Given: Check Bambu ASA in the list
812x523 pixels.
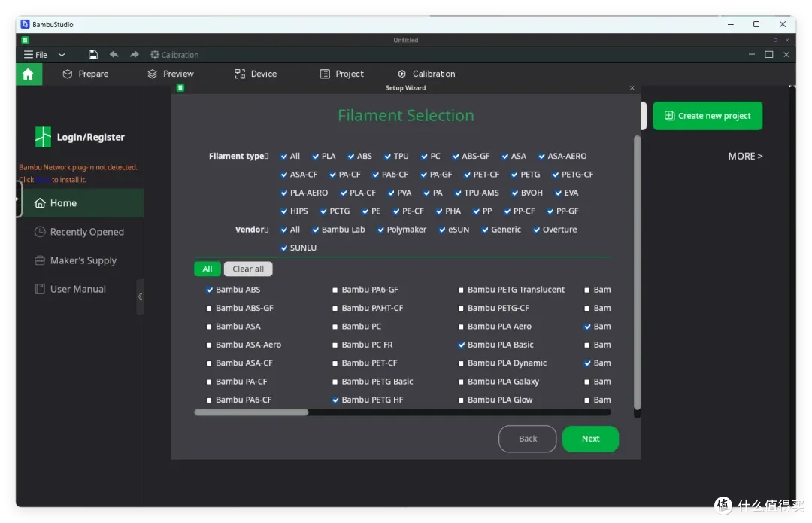Looking at the screenshot, I should tap(209, 327).
